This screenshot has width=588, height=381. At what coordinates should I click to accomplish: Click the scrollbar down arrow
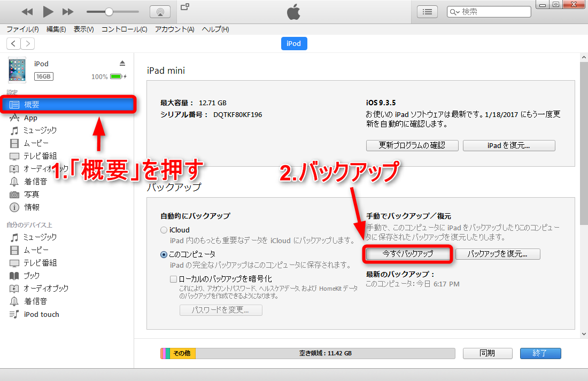[x=584, y=334]
